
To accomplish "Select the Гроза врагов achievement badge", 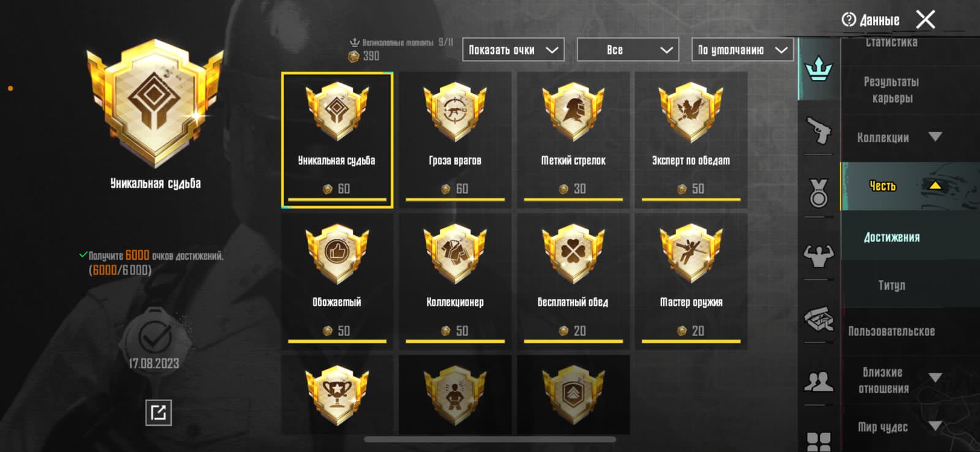I will tap(455, 140).
